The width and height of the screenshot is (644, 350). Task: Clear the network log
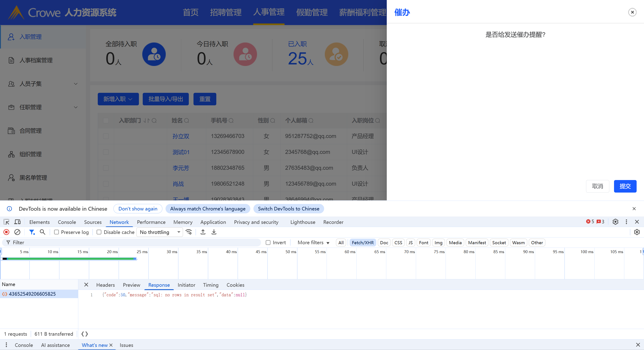click(x=17, y=232)
